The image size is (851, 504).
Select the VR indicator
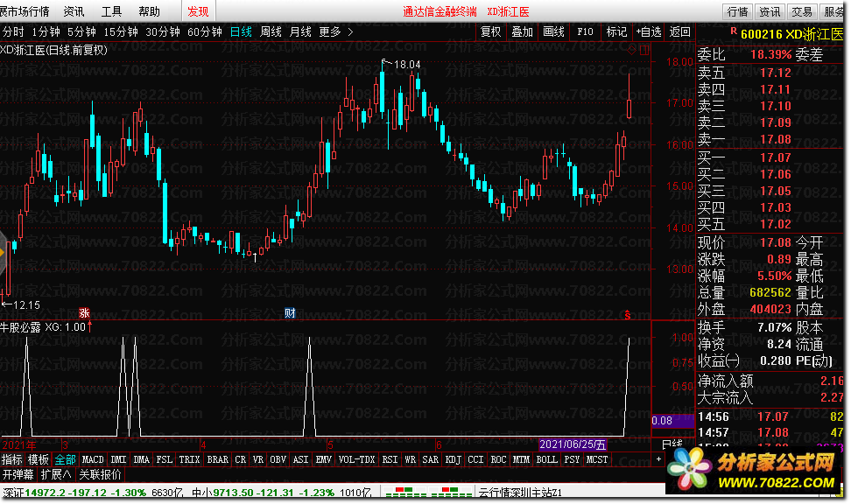click(x=258, y=459)
